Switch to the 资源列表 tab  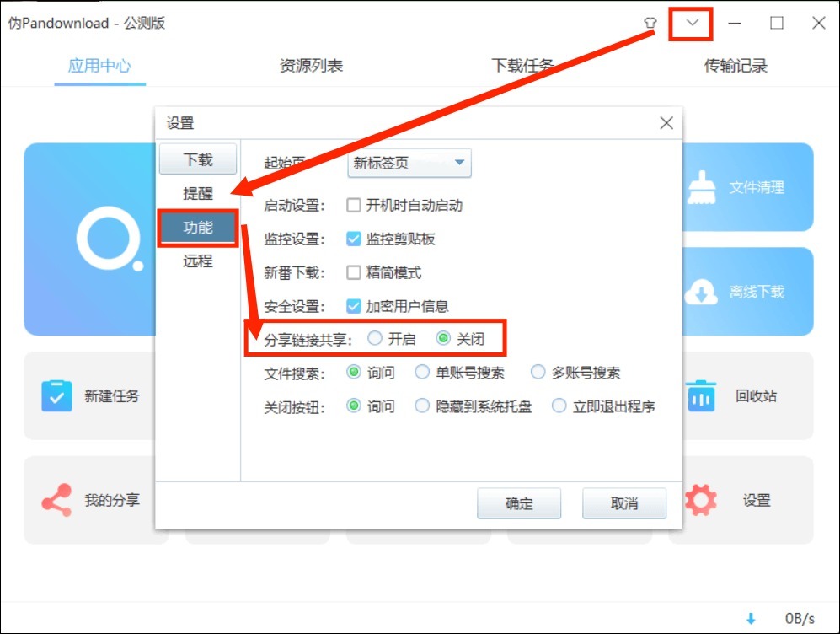[x=311, y=66]
